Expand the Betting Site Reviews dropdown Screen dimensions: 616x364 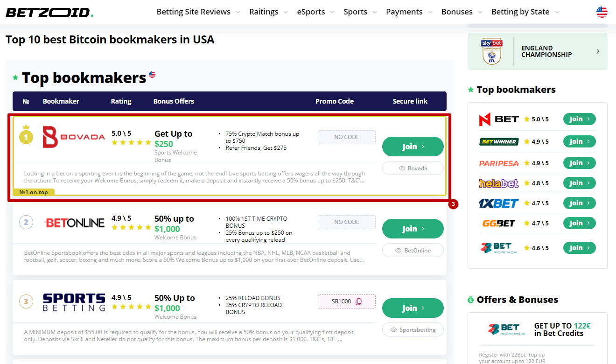[198, 12]
